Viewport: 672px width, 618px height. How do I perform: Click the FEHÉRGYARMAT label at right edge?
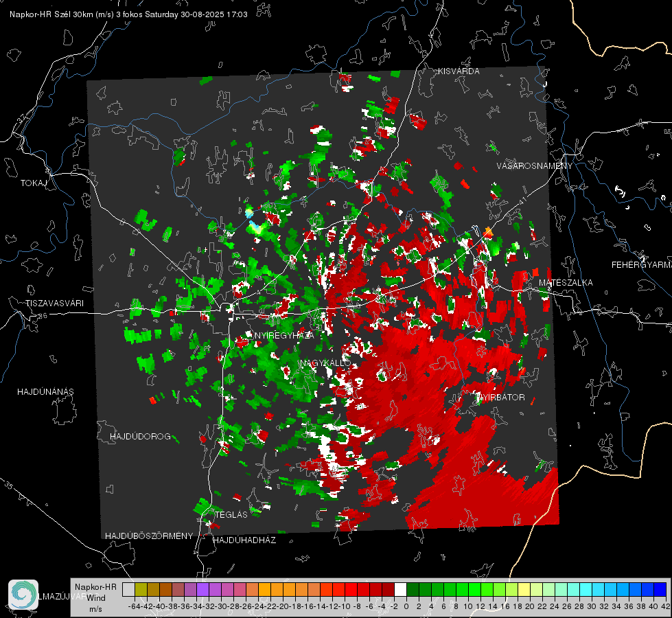pos(642,265)
